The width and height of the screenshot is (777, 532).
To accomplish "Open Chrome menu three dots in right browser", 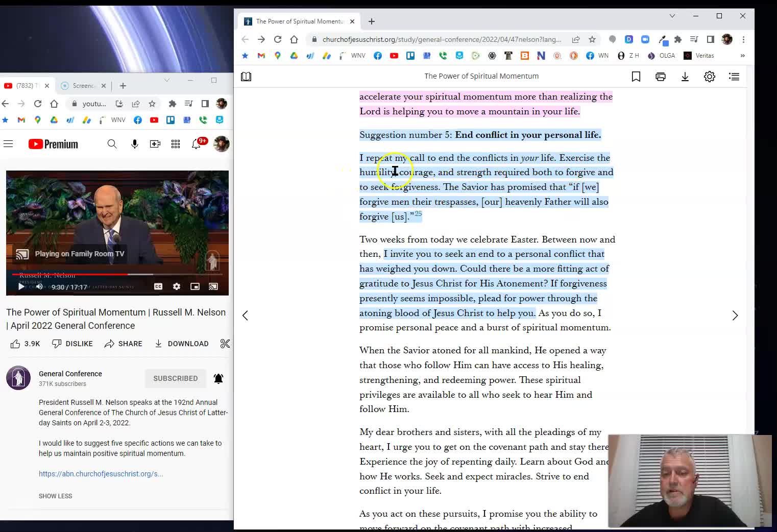I will 744,39.
